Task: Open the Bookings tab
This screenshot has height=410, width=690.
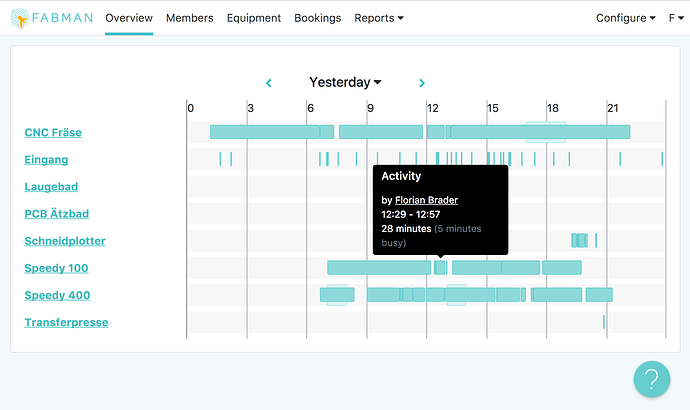Action: coord(318,18)
